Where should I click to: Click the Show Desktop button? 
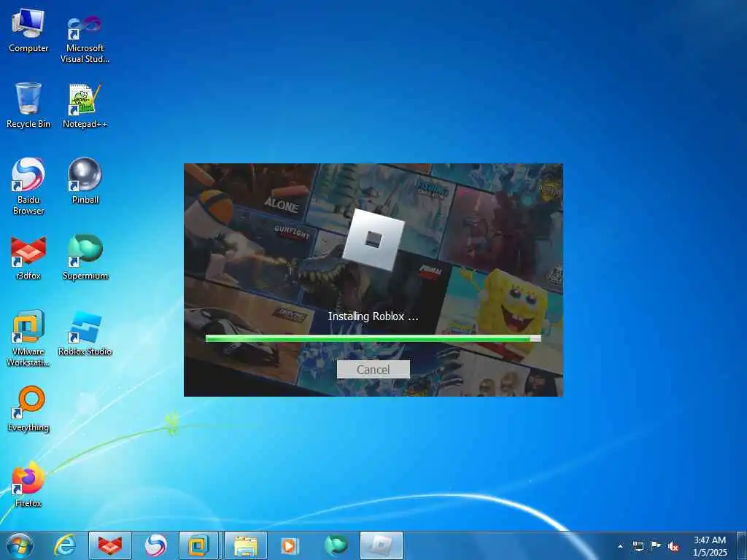tap(742, 545)
